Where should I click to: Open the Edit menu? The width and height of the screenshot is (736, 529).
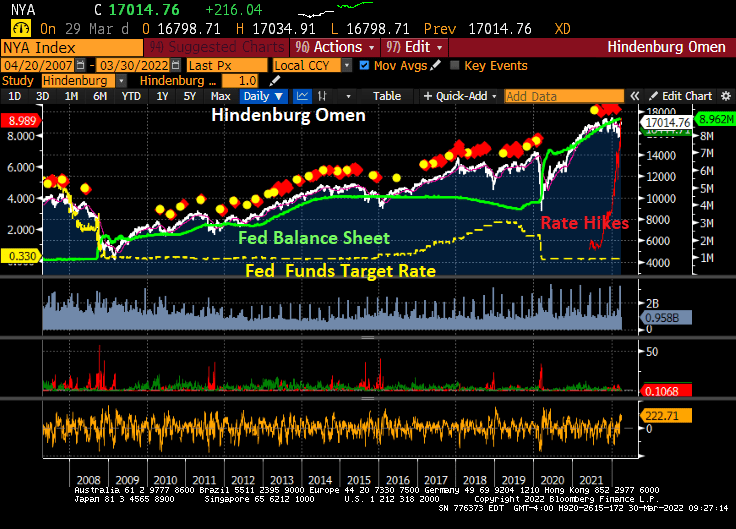[x=414, y=47]
